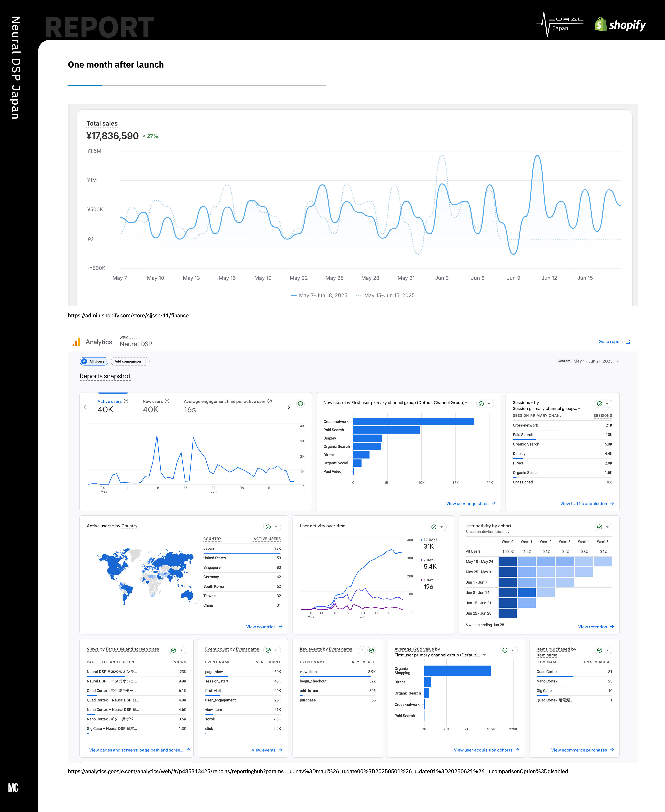The width and height of the screenshot is (665, 812).
Task: Open View ecommerce purchases link
Action: [582, 750]
